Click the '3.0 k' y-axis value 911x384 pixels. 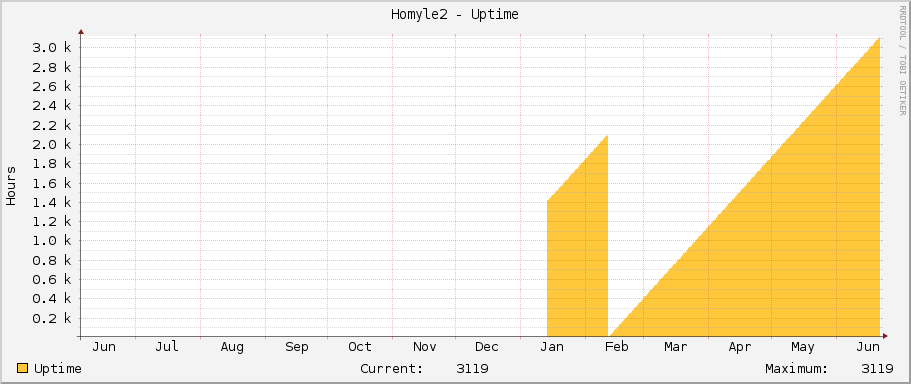click(51, 48)
